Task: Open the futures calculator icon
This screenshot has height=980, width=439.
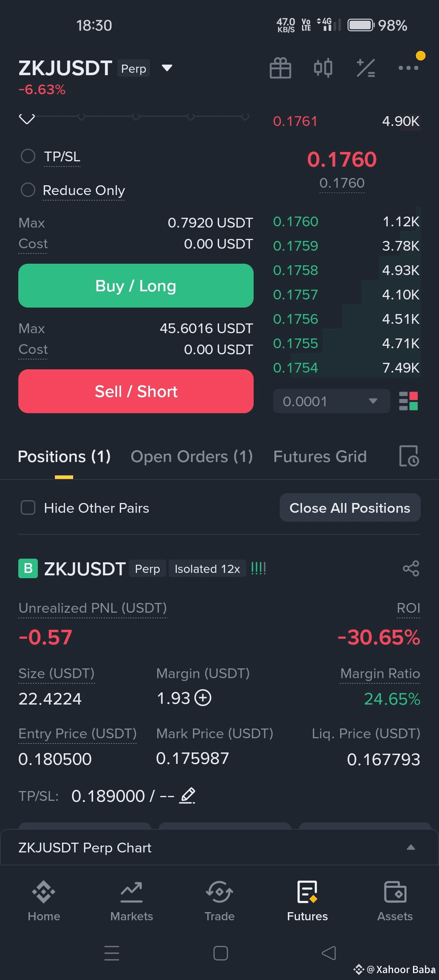Action: coord(366,68)
